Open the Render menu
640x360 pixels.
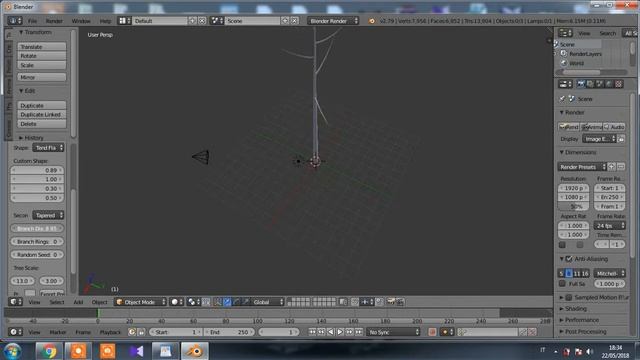point(54,21)
